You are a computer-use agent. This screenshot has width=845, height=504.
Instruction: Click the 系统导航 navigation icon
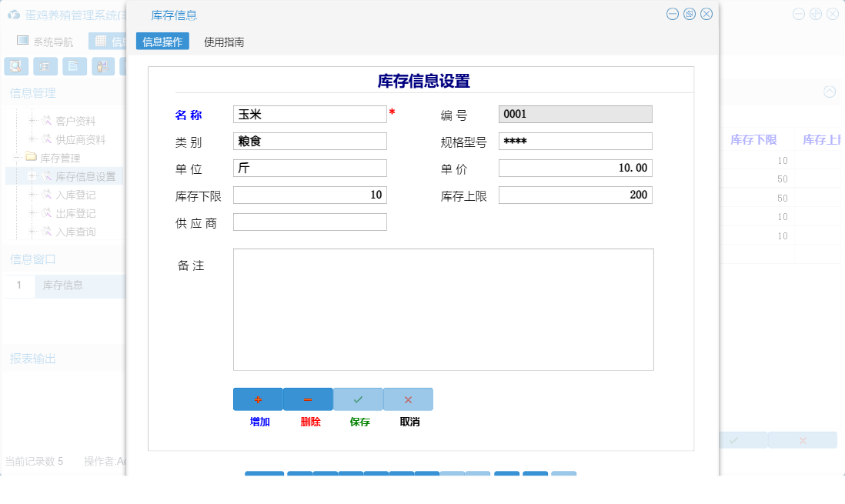[x=23, y=40]
